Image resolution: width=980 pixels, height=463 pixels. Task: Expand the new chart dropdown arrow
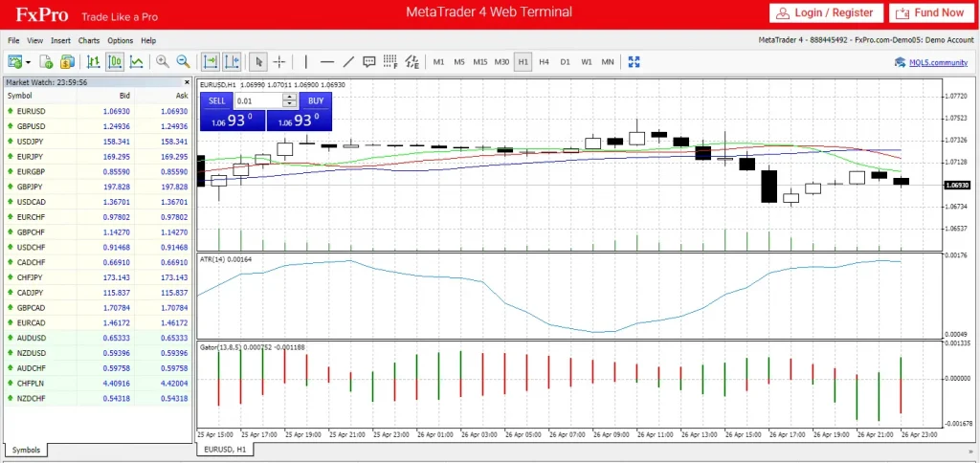click(28, 62)
